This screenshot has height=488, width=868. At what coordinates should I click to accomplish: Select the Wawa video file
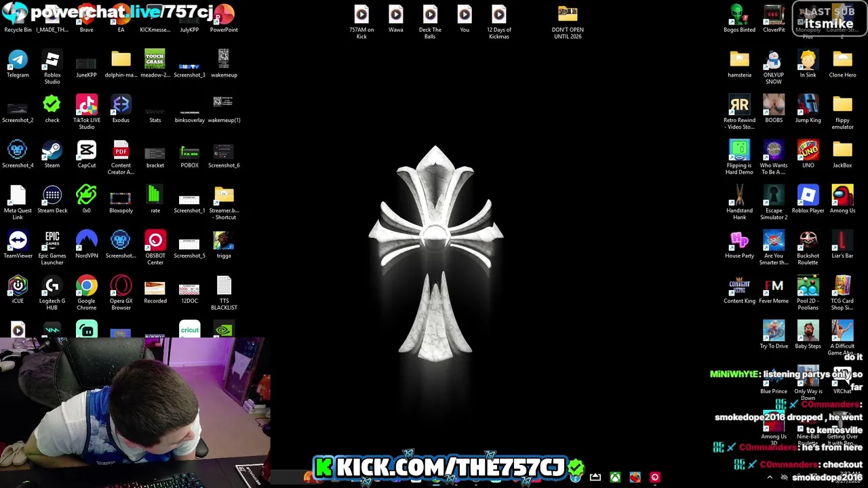[396, 19]
